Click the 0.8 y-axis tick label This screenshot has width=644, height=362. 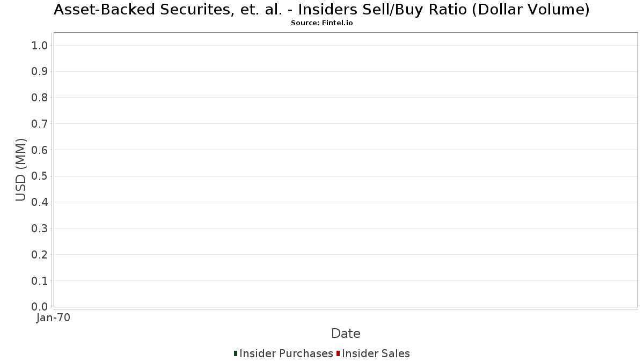40,98
